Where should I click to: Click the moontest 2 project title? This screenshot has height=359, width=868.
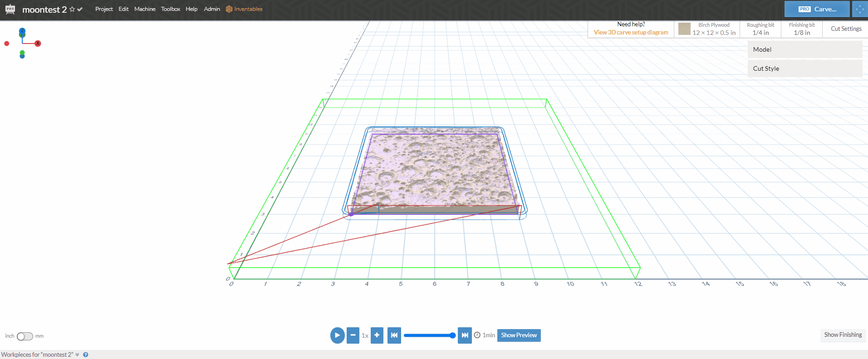pos(44,10)
